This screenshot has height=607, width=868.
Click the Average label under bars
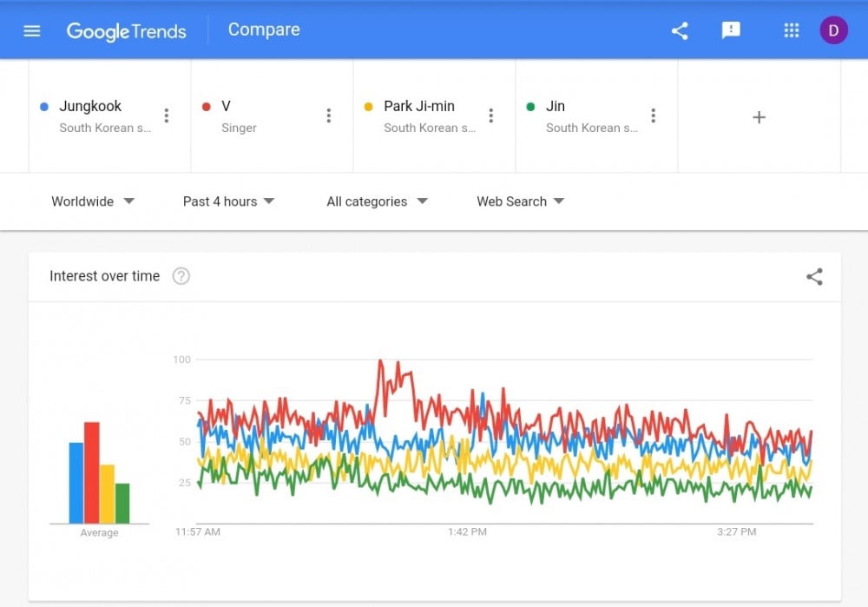99,533
